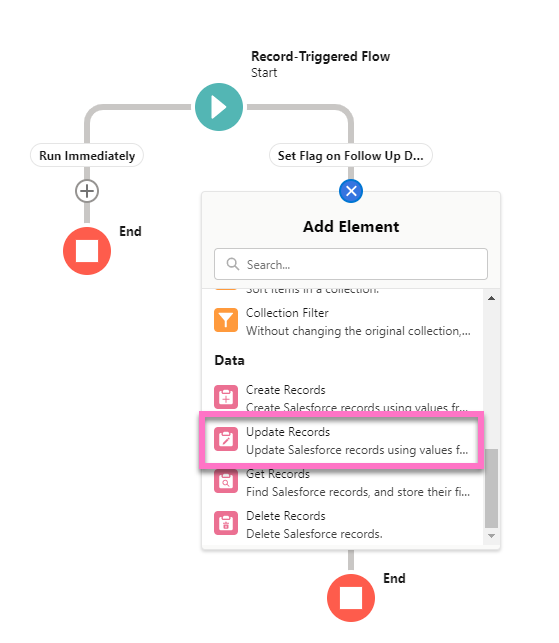Click the Search field in Add Element
This screenshot has width=559, height=643.
coord(351,264)
